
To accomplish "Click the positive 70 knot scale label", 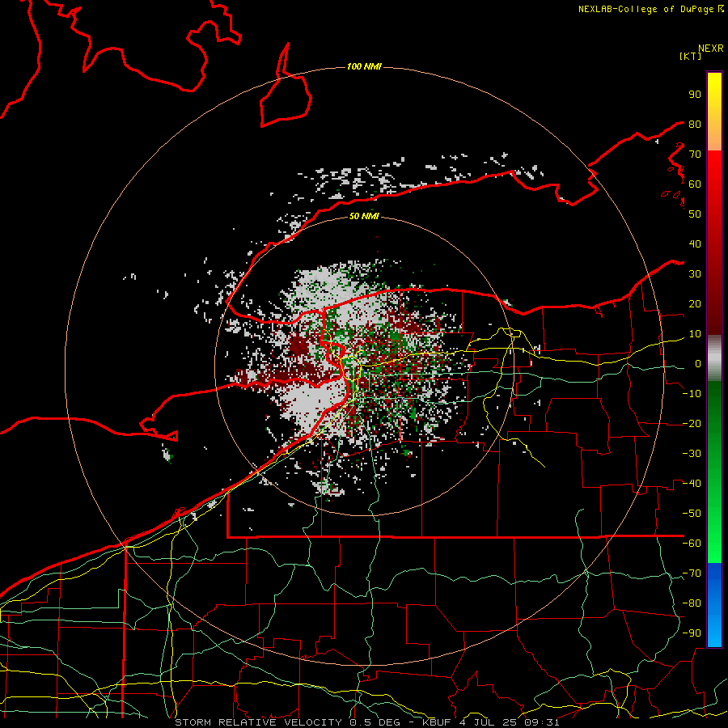I will coord(695,154).
